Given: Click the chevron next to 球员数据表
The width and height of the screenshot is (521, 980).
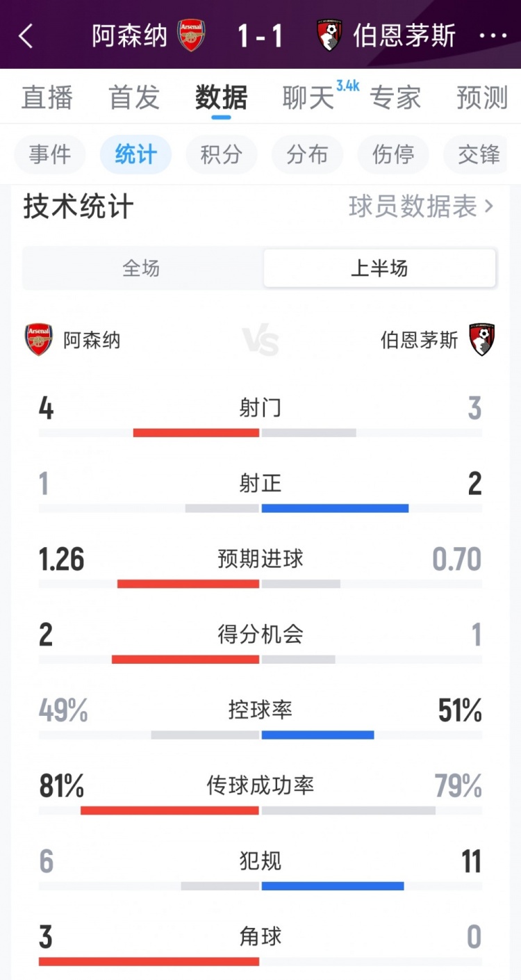Looking at the screenshot, I should pos(488,206).
